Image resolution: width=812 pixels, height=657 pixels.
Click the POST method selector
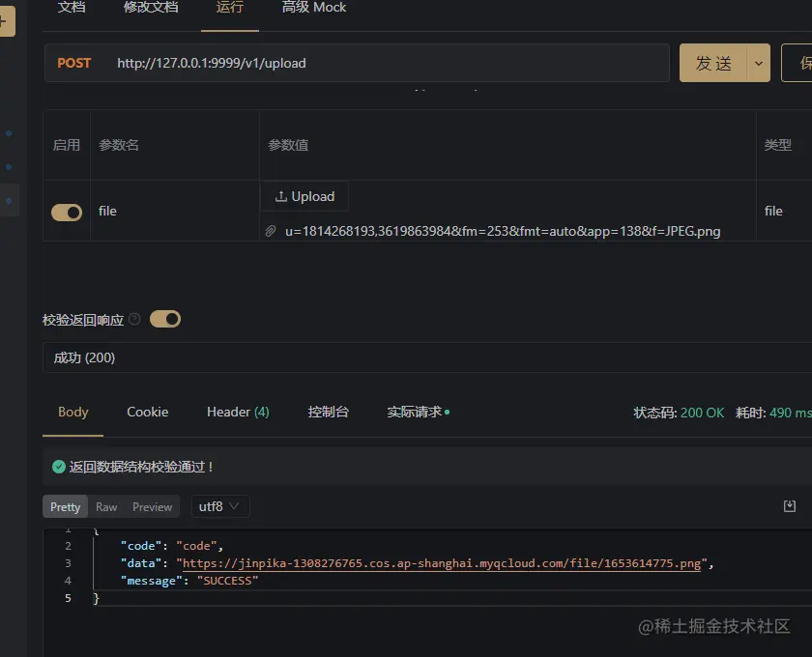click(x=74, y=63)
